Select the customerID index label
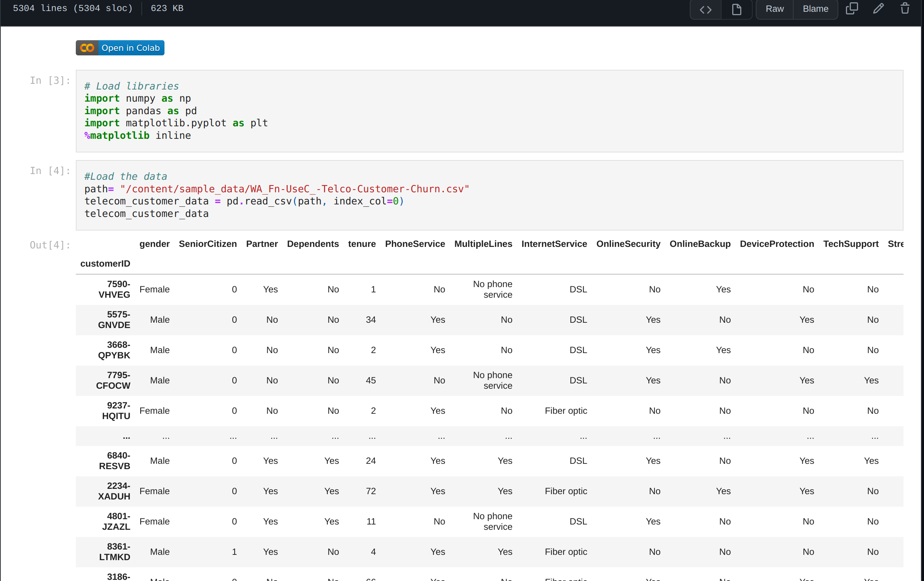Viewport: 924px width, 581px height. tap(105, 264)
